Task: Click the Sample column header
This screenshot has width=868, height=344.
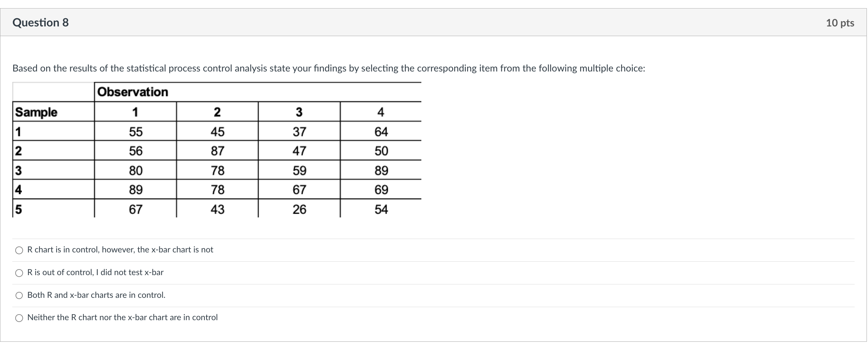Action: point(36,112)
